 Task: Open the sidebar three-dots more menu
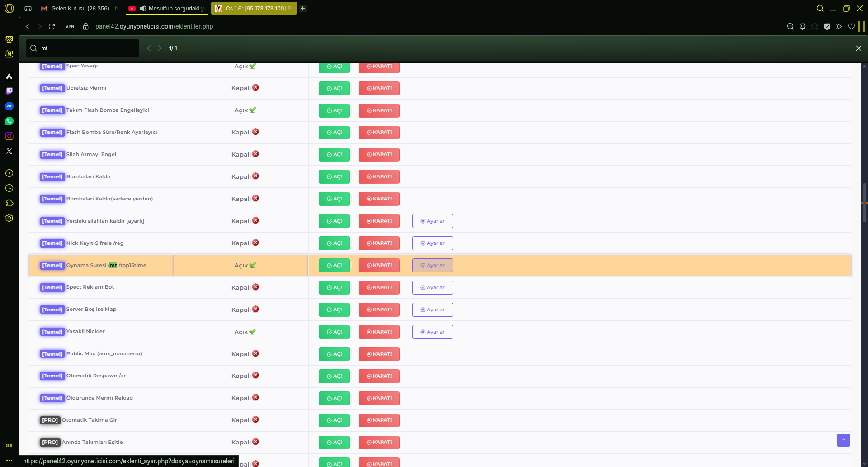(9, 460)
